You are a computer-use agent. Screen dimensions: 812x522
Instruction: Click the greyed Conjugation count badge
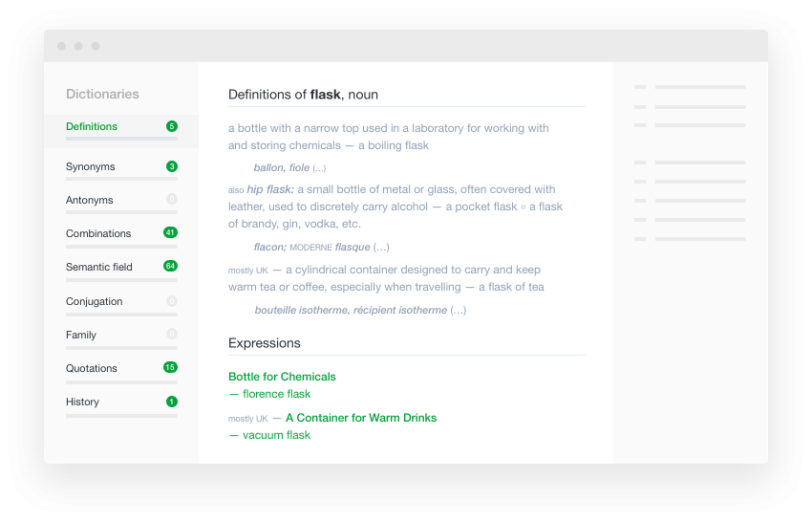click(172, 301)
